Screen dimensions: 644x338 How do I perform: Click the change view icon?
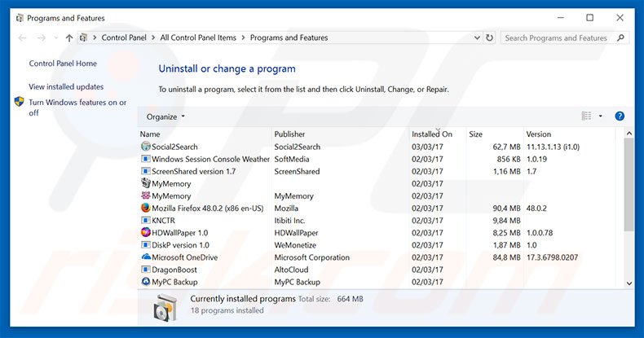[x=586, y=116]
